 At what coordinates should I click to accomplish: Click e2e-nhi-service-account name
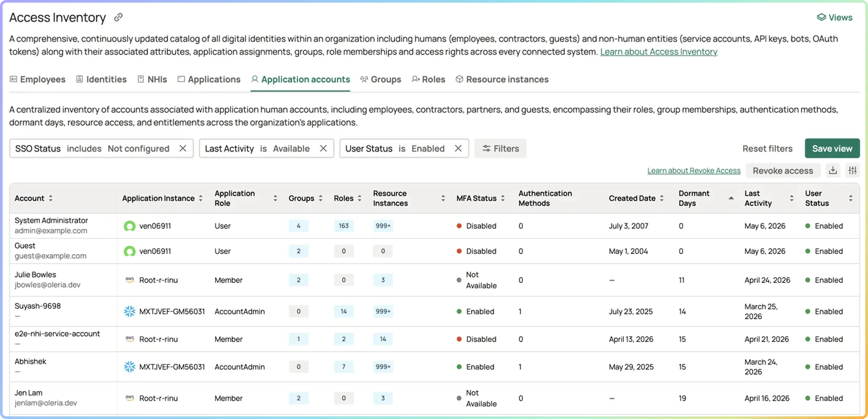coord(57,334)
